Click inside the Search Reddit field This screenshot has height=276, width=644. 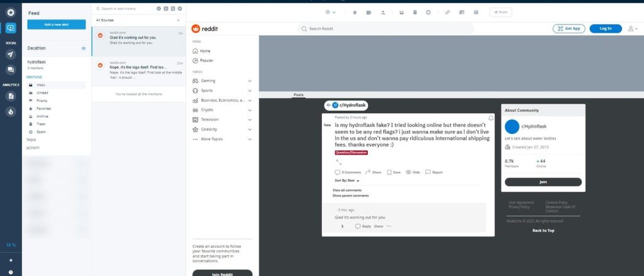tap(386, 29)
